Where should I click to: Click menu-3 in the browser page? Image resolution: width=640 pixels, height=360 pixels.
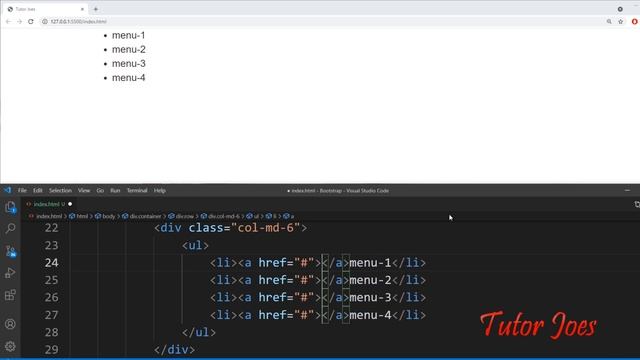129,64
